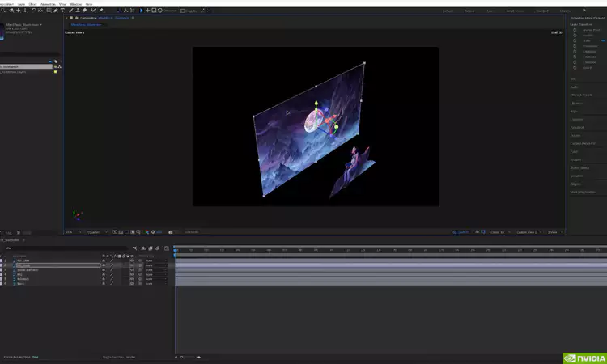Click the Draft 3D button in viewer footer
Viewport: 607px width, 364px height.
pos(461,232)
